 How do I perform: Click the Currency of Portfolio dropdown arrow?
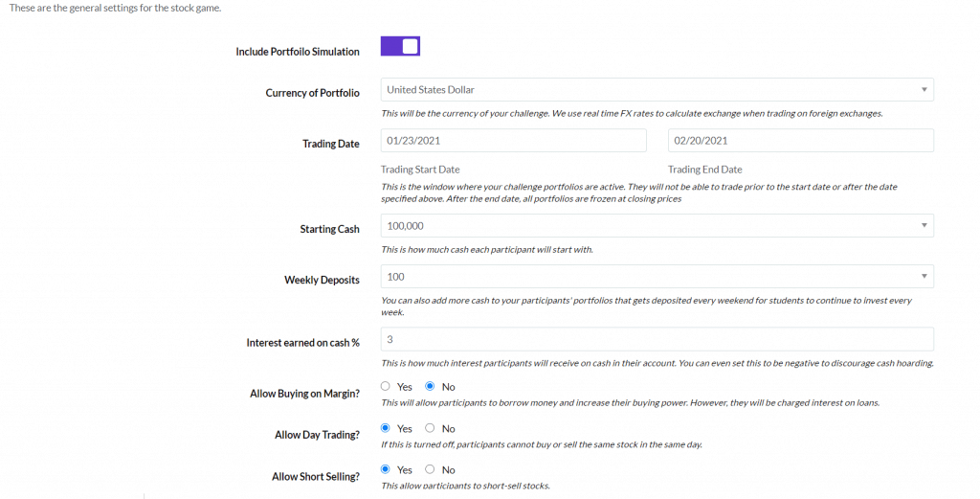pos(924,89)
